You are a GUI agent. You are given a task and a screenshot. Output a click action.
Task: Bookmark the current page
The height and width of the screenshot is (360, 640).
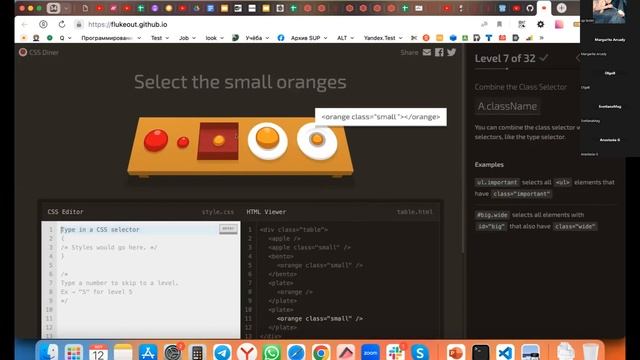pos(499,24)
